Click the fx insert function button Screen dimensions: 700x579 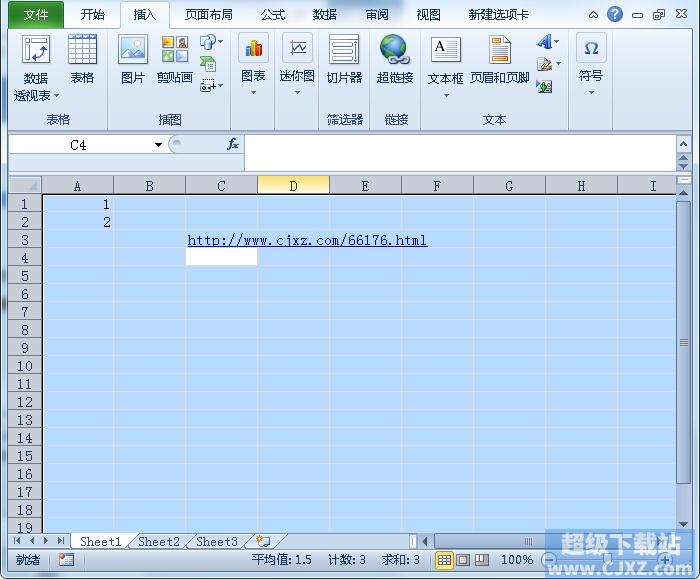tap(233, 144)
